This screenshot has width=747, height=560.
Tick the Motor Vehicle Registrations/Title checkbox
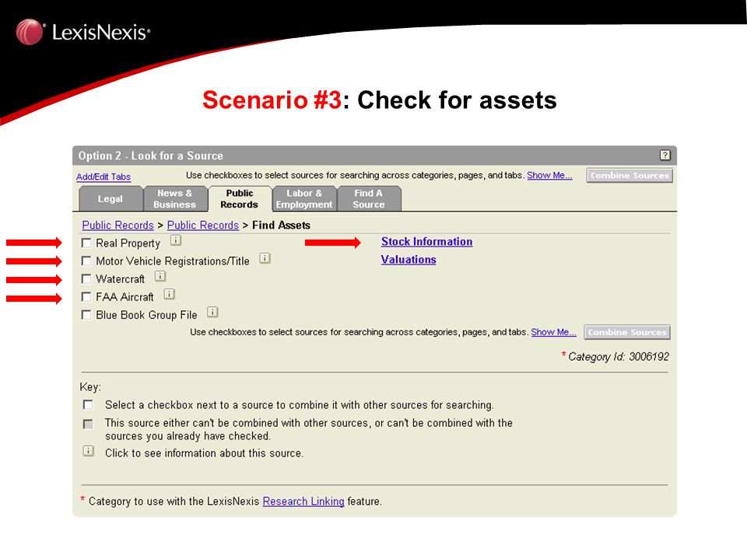point(86,261)
